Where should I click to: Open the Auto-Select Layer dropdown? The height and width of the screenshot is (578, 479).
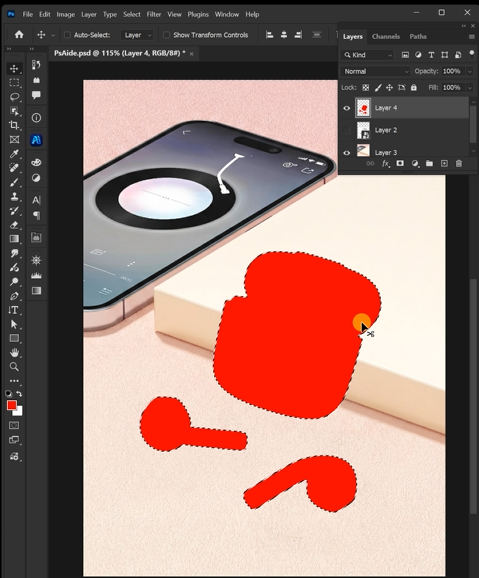pyautogui.click(x=137, y=35)
